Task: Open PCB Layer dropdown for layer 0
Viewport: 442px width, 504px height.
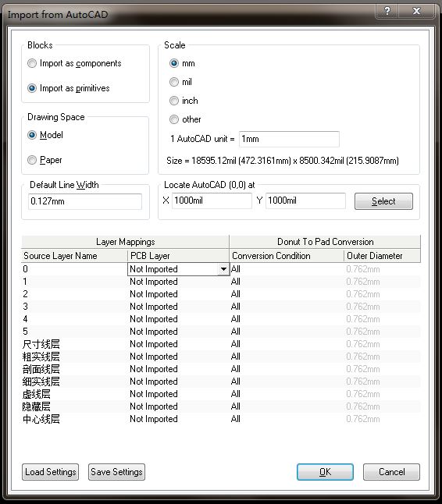Action: point(223,269)
